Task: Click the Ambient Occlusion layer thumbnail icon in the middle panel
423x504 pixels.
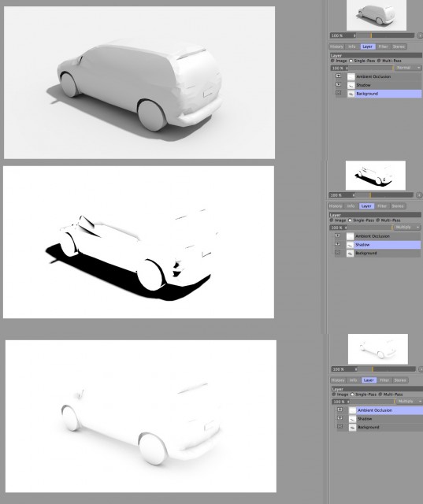Action: [350, 236]
